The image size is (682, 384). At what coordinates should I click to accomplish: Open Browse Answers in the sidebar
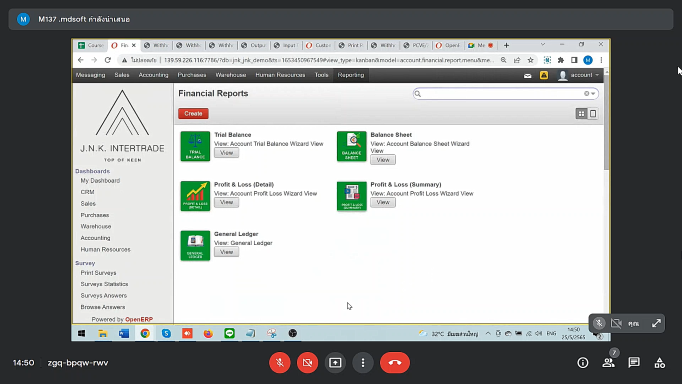[x=103, y=307]
